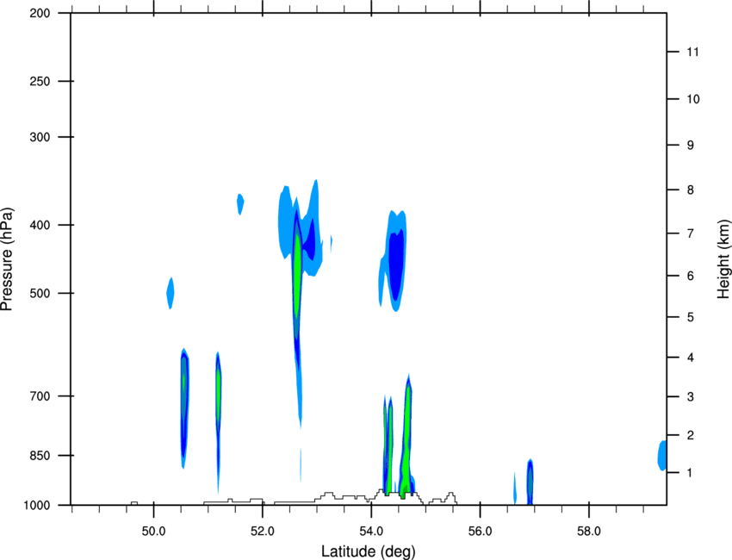Click the Pressure (hPa) axis title
This screenshot has width=732, height=560.
pyautogui.click(x=7, y=259)
